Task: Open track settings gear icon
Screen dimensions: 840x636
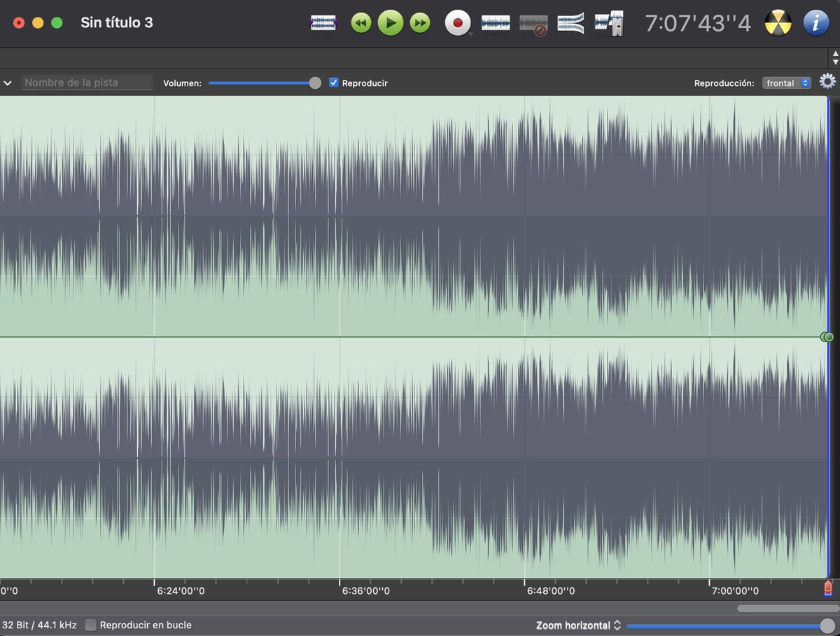Action: click(x=827, y=82)
